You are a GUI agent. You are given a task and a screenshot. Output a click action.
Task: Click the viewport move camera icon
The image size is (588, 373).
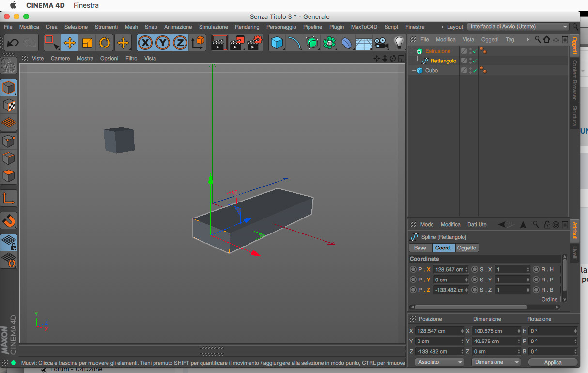click(x=377, y=58)
